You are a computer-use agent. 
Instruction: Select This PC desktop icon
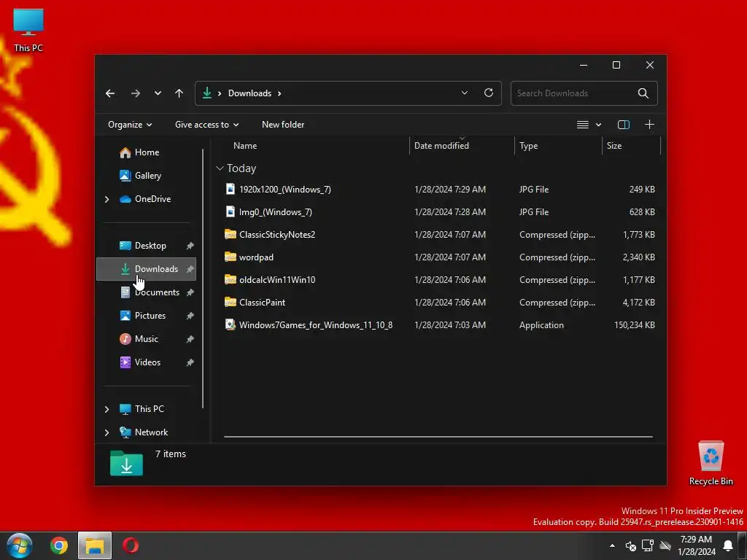click(28, 30)
